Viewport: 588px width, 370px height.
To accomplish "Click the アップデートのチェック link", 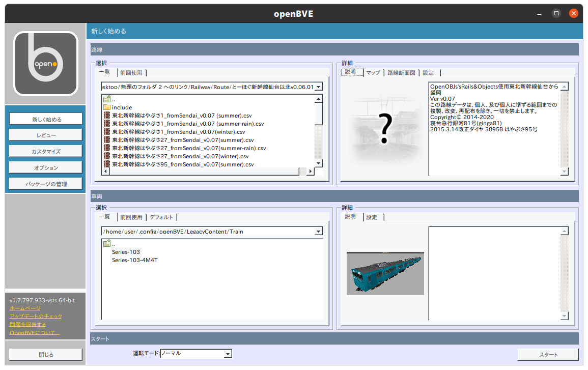I will 36,317.
